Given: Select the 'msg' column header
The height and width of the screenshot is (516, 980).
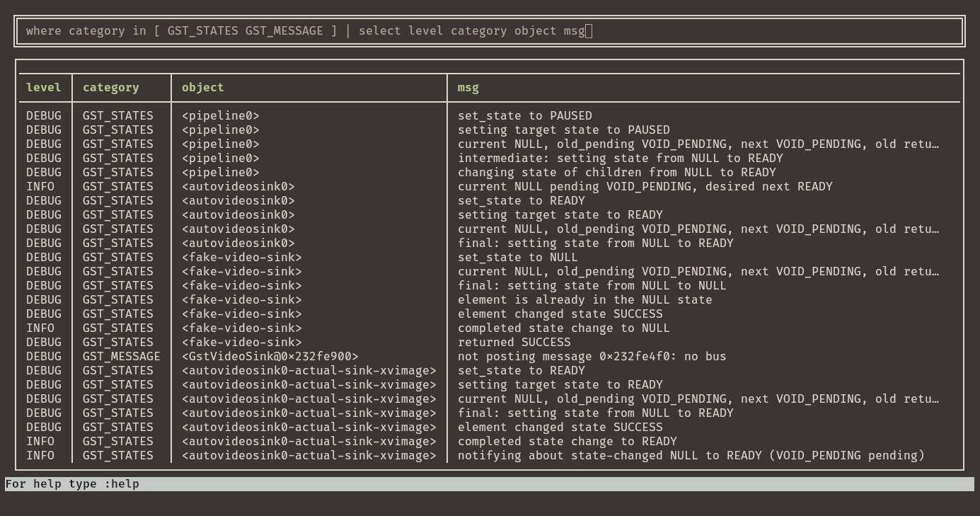Looking at the screenshot, I should coord(468,88).
